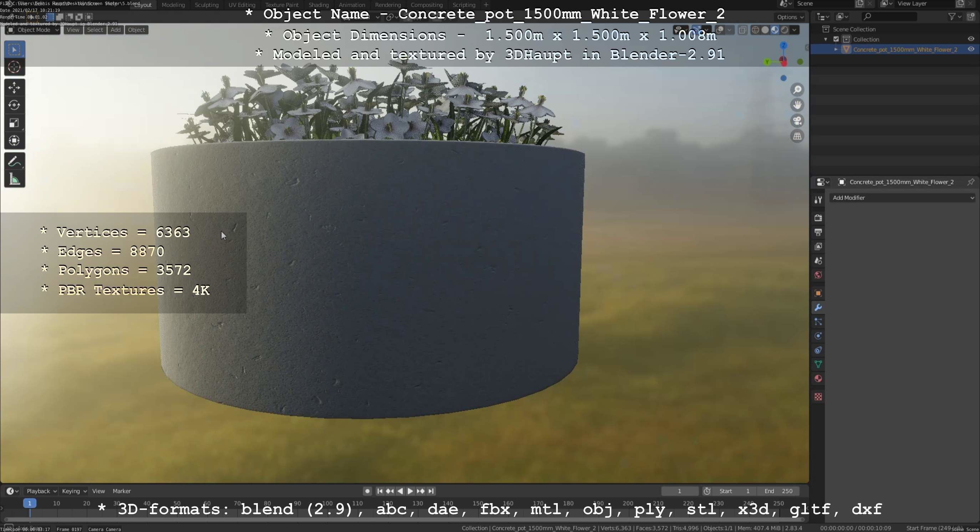This screenshot has width=980, height=532.
Task: Open the Add Modifier dropdown
Action: click(903, 198)
